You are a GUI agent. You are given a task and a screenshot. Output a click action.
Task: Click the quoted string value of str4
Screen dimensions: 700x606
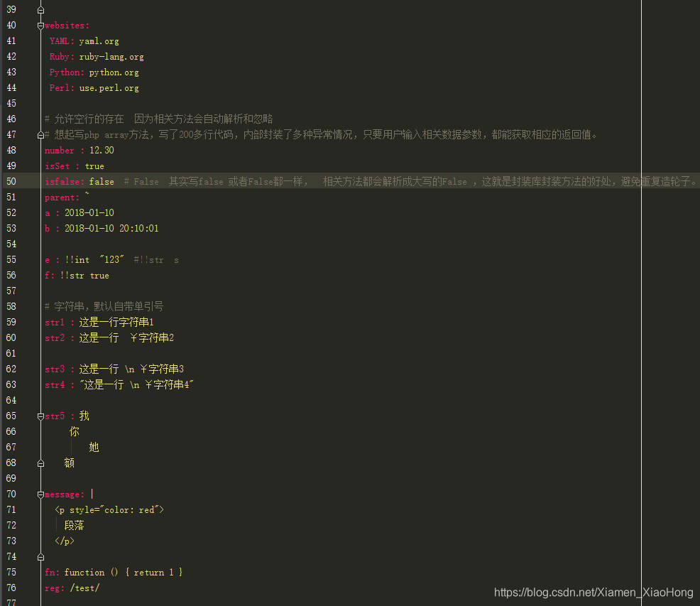[x=136, y=385]
